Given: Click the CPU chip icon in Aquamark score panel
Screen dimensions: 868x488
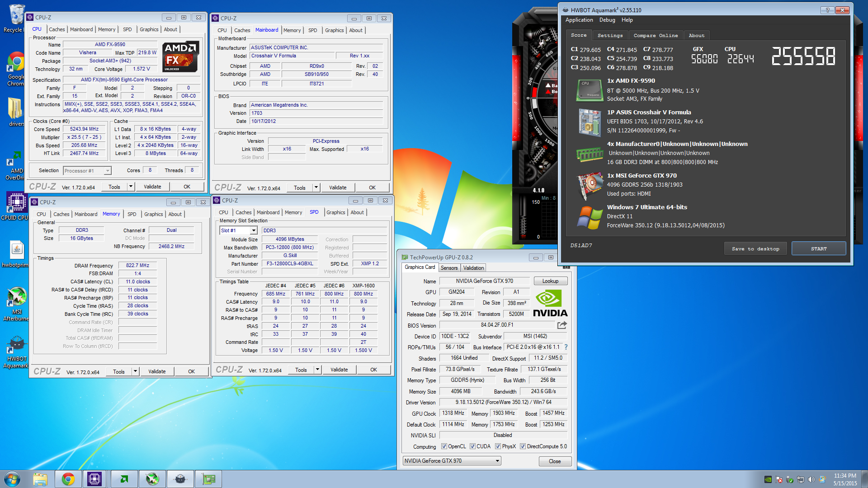Looking at the screenshot, I should pos(590,90).
